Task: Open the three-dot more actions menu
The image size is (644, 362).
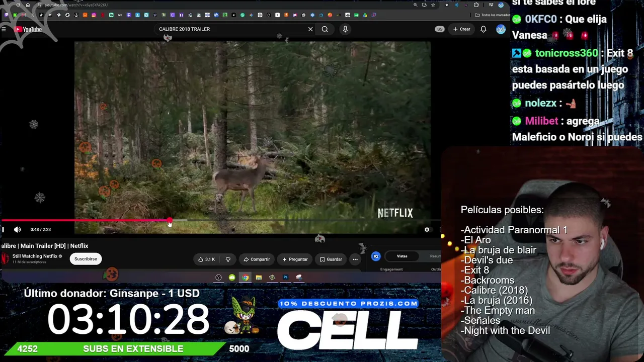Action: [355, 259]
